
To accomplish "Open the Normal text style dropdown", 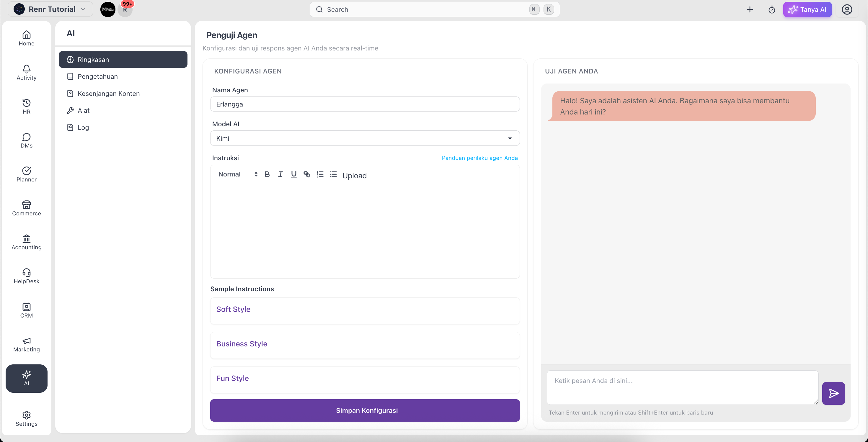I will (x=238, y=174).
